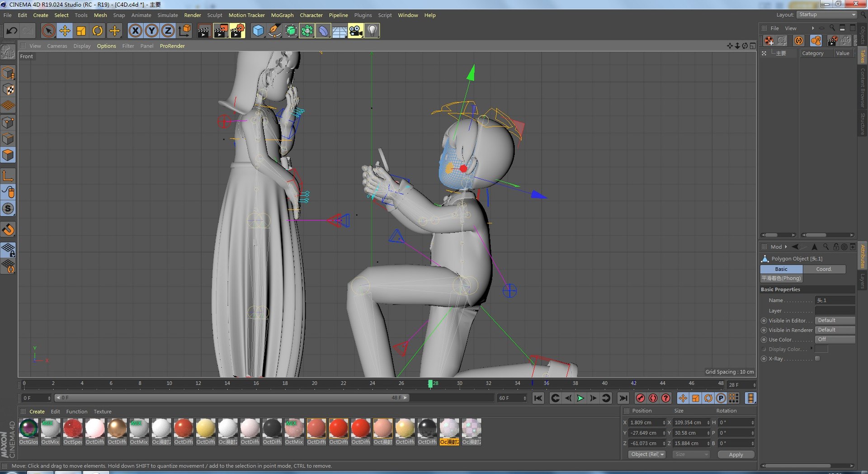Open the viewport Cameras menu

[x=57, y=46]
